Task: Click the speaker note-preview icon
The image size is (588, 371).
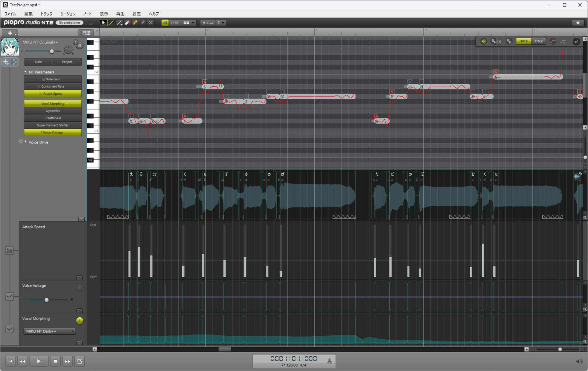Action: [x=483, y=41]
